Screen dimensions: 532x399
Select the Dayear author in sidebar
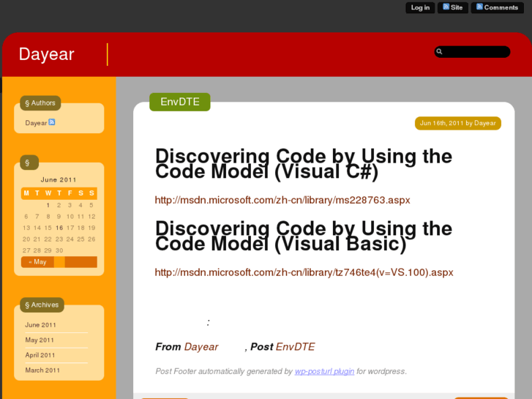coord(36,123)
